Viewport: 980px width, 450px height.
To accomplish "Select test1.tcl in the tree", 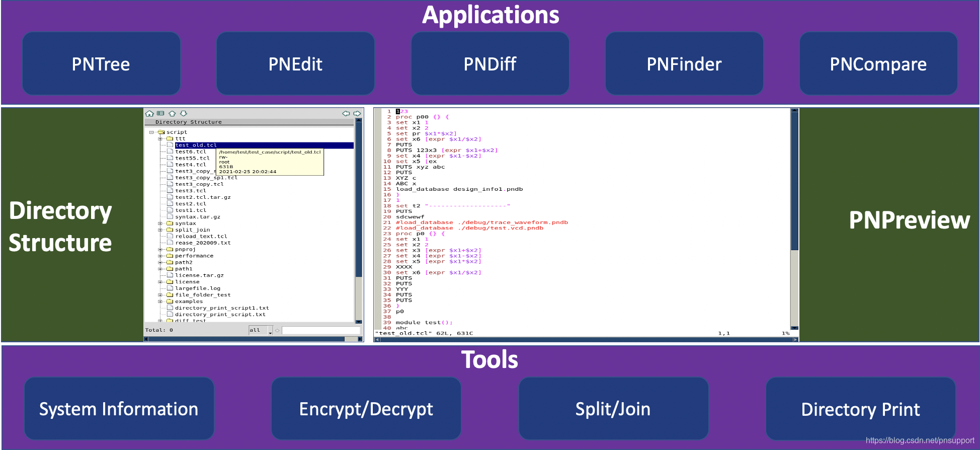I will [191, 210].
